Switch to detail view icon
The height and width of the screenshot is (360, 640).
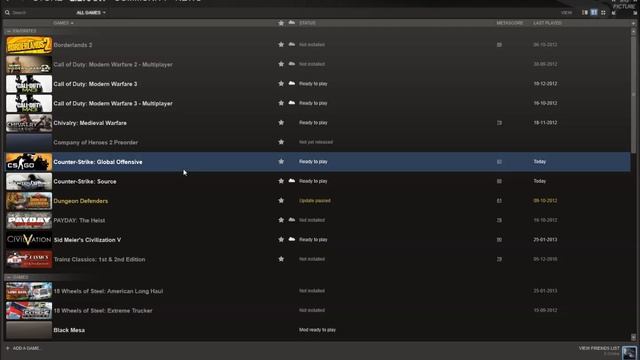point(585,13)
